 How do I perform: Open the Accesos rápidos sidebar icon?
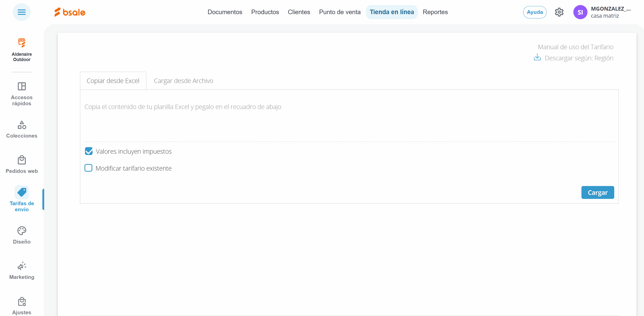click(x=22, y=87)
